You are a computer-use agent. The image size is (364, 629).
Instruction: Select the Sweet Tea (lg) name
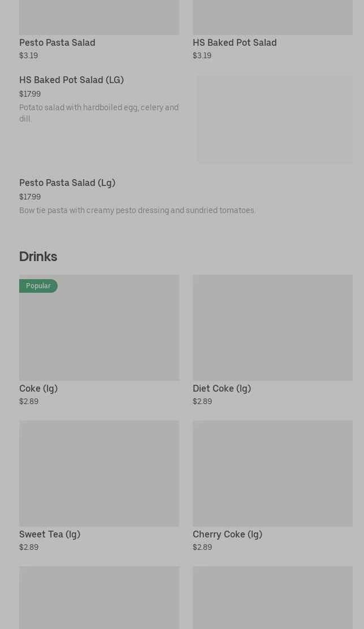[x=50, y=535]
